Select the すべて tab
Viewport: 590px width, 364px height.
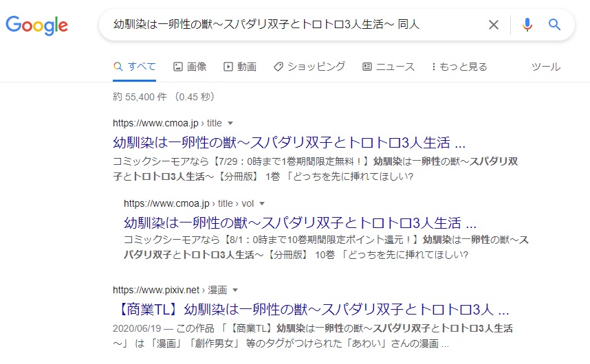(134, 67)
